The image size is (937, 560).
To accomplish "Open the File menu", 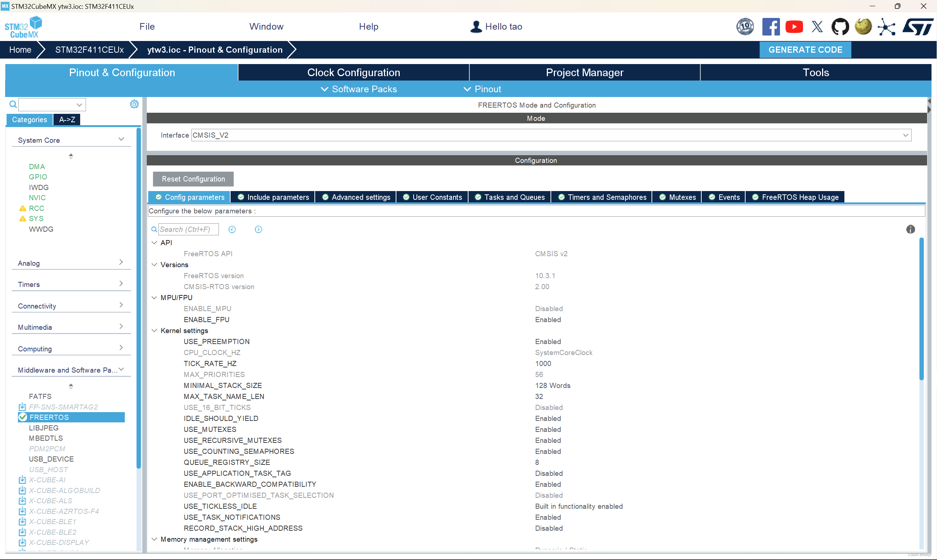I will tap(147, 26).
